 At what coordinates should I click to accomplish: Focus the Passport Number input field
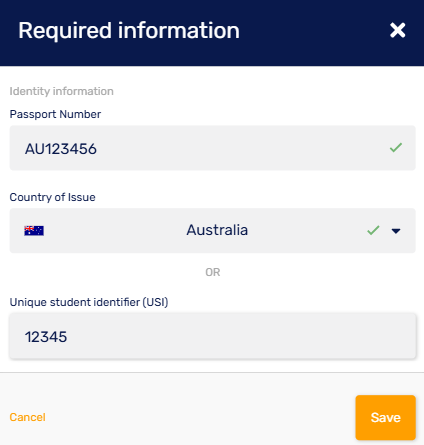pyautogui.click(x=213, y=148)
